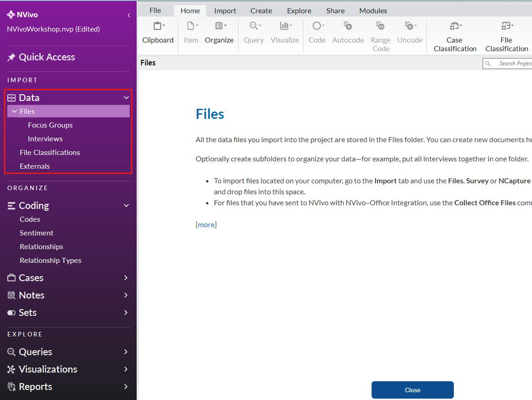The width and height of the screenshot is (532, 400).
Task: Switch to the Explore tab
Action: [299, 11]
